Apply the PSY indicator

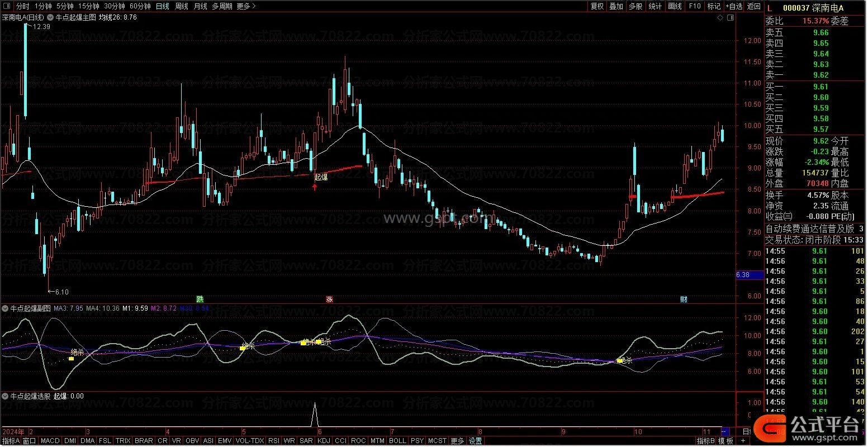(x=417, y=441)
